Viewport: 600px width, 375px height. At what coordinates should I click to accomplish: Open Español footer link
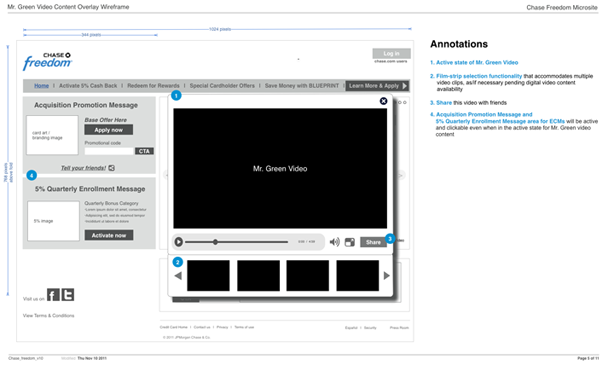click(351, 328)
